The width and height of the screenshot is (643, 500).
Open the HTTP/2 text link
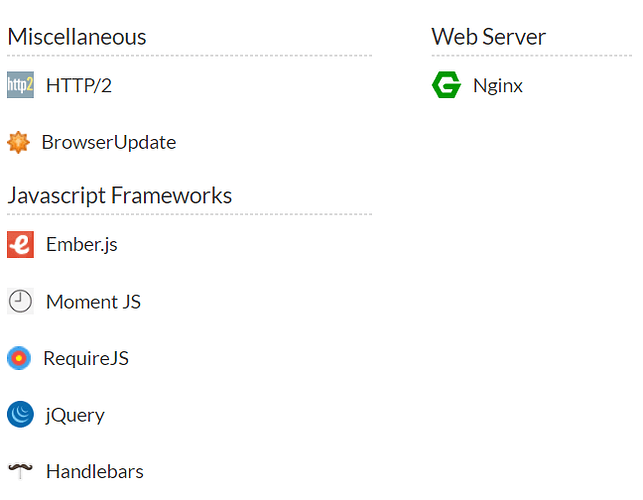point(79,85)
